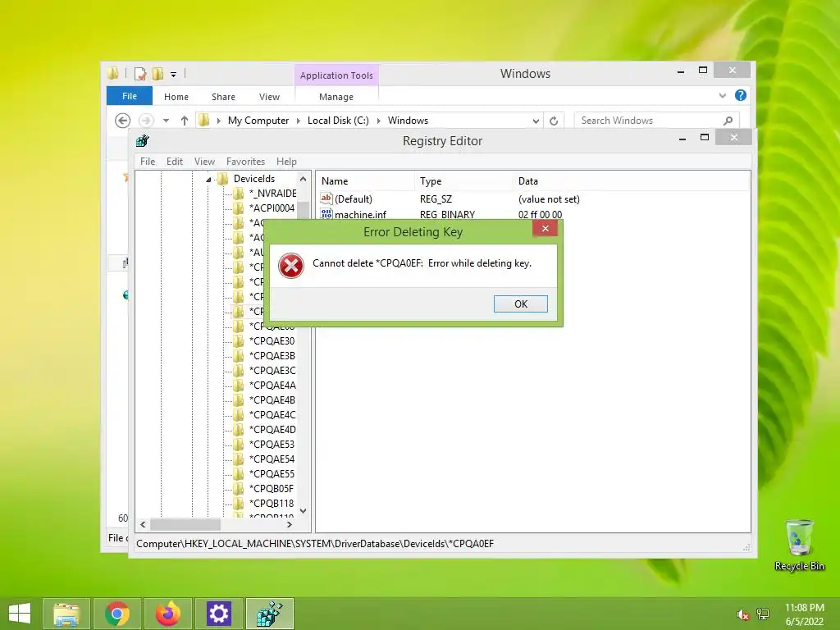This screenshot has width=840, height=630.
Task: Click the Up one level arrow
Action: point(185,121)
